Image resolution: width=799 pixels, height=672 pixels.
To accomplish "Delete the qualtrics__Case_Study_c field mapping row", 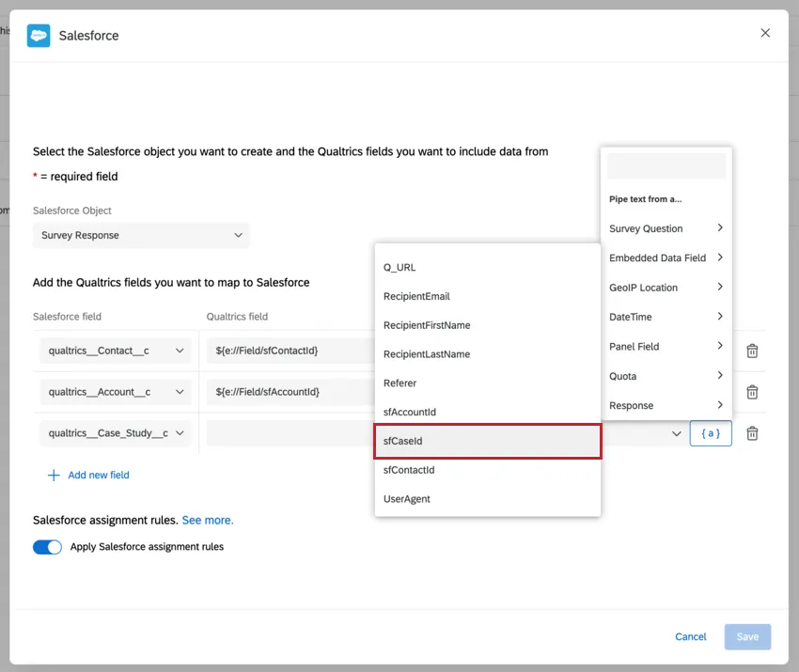I will pos(752,432).
